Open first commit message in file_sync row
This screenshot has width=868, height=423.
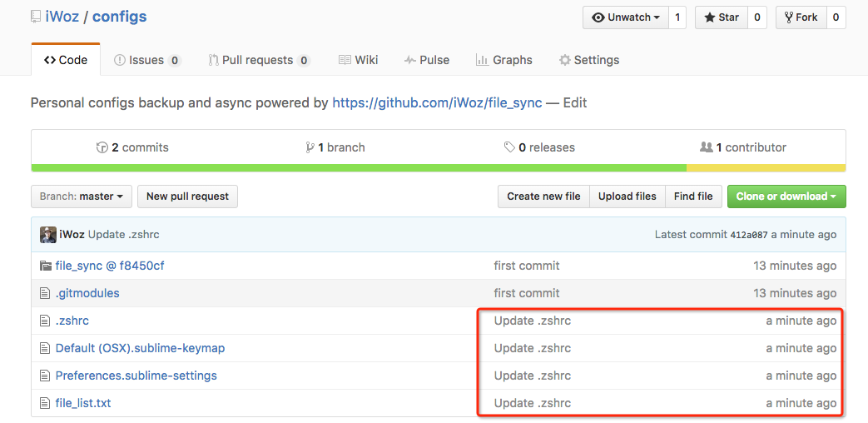527,266
